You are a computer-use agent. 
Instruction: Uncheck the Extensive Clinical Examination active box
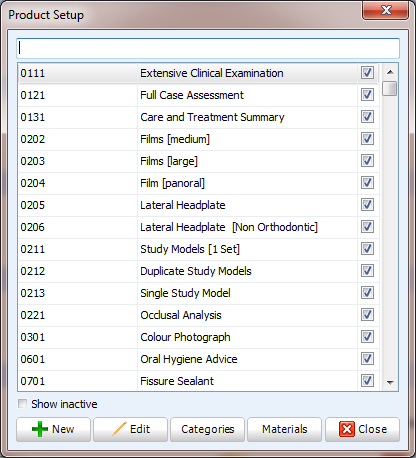[x=367, y=73]
